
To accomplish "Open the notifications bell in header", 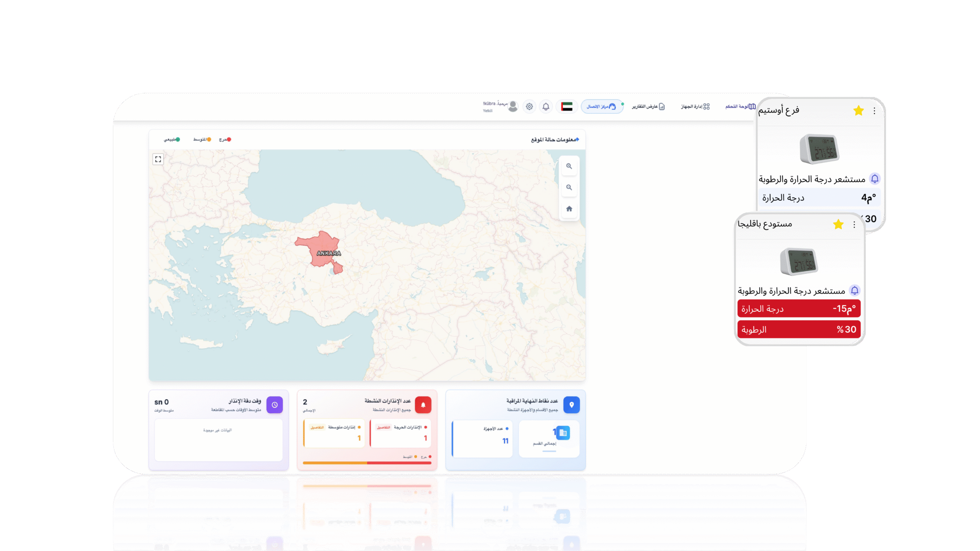I will pos(546,107).
